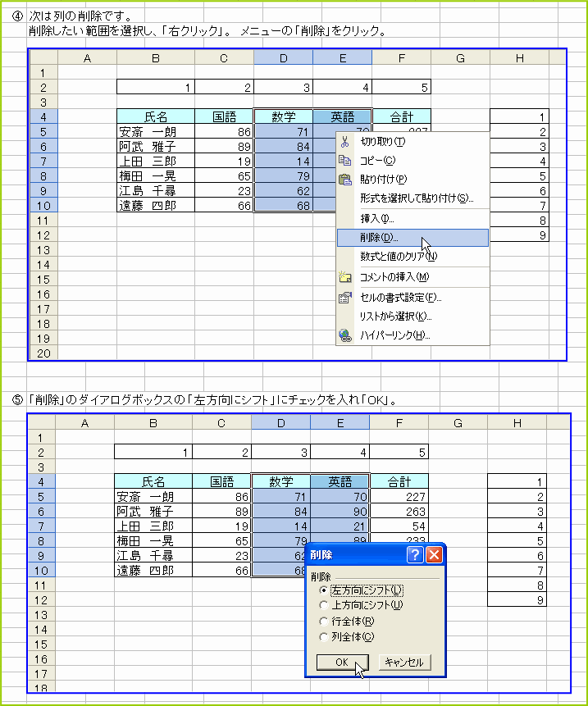Choose 形式を選択して貼り付け from context menu
Screen dimensions: 588x706
[413, 198]
